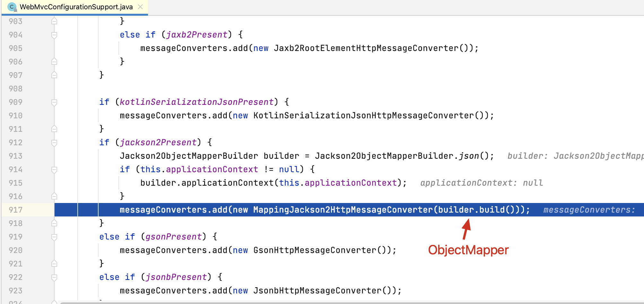Click KotlinSerializationJsonHttpMessageConverter class name
Screen dimensions: 644x304
point(364,115)
